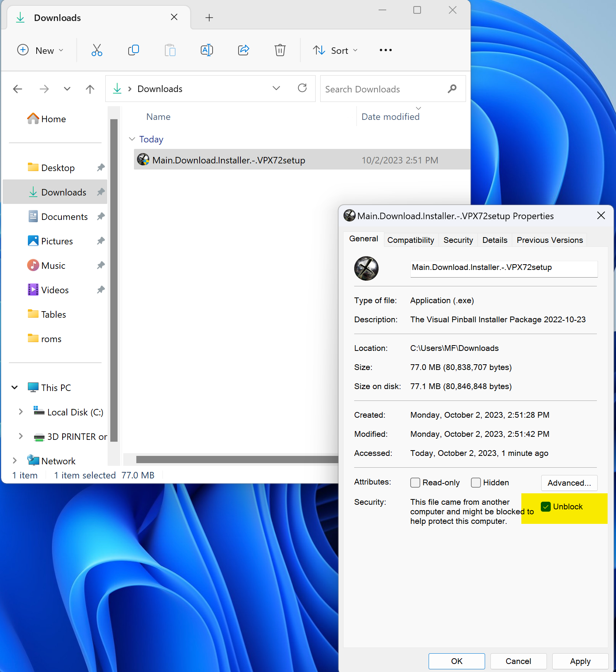Check the Hidden attribute box
The image size is (616, 672).
click(x=476, y=483)
